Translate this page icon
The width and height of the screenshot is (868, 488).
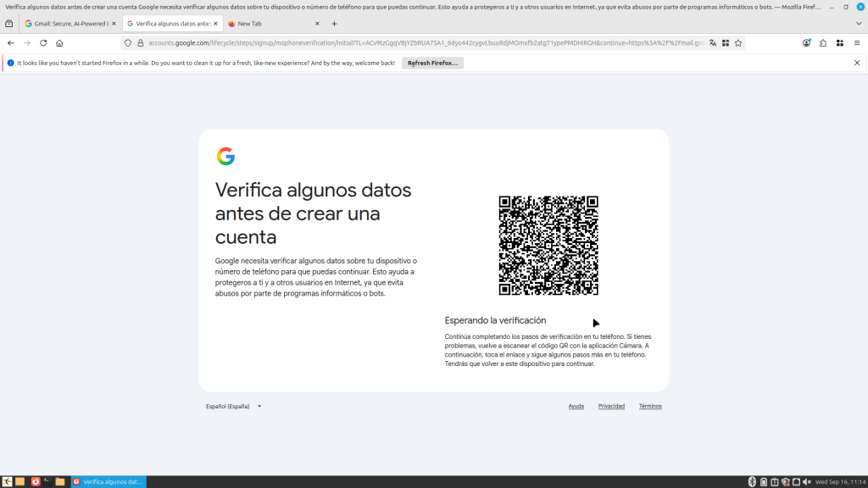(x=712, y=43)
